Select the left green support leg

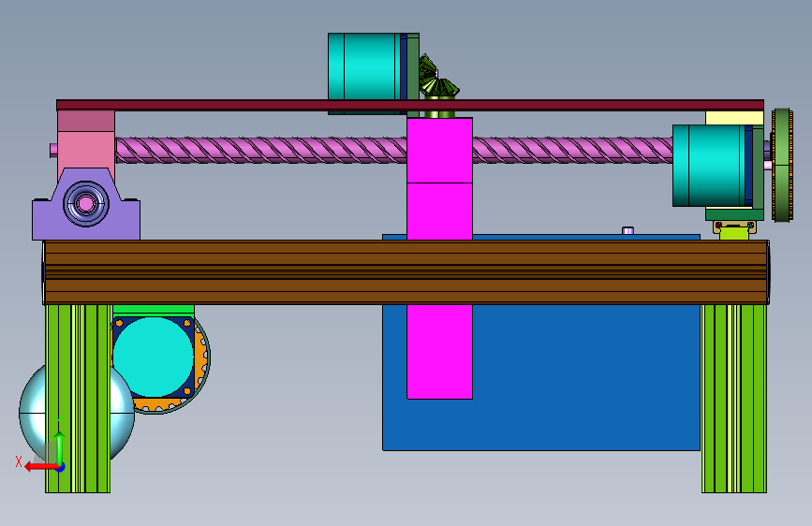pos(78,398)
